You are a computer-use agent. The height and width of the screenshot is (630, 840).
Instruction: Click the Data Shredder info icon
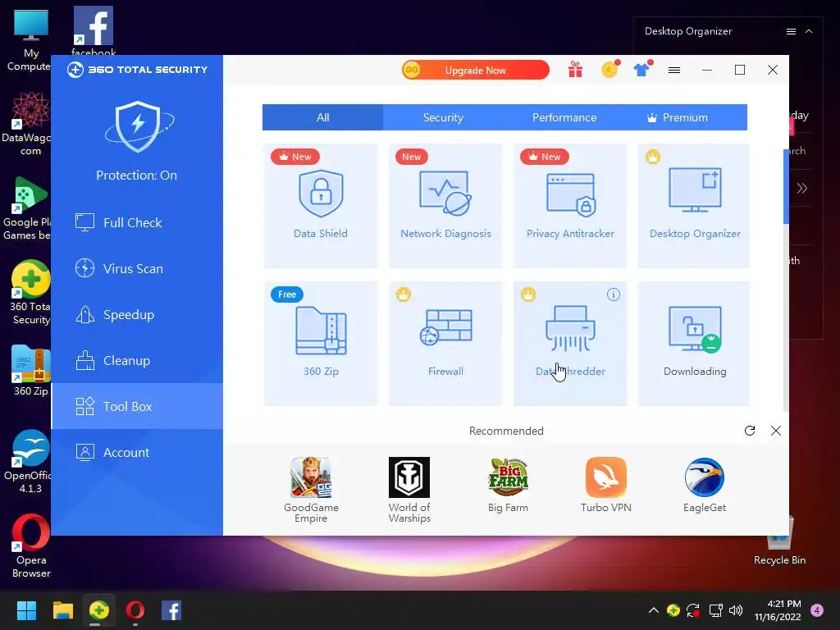coord(614,294)
